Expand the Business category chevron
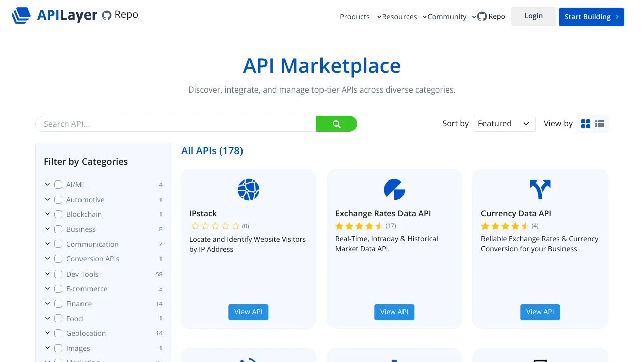This screenshot has width=644, height=362. tap(47, 229)
